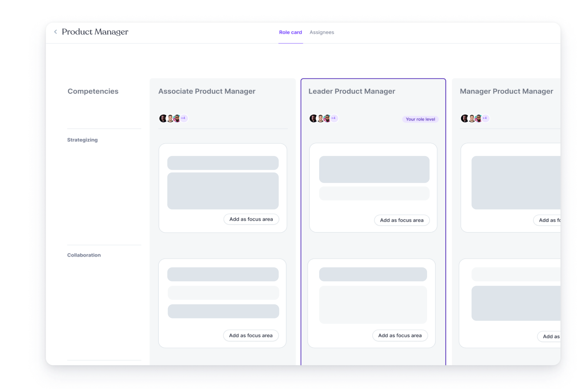Switch to the Assignees tab
This screenshot has width=588, height=389.
(322, 32)
